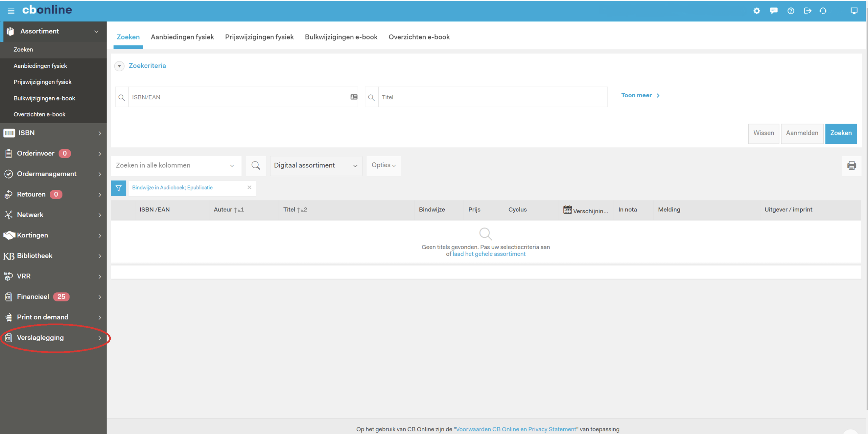Switch to Bulkwijzigingen e-book tab
Screen dimensions: 868x434
[341, 37]
